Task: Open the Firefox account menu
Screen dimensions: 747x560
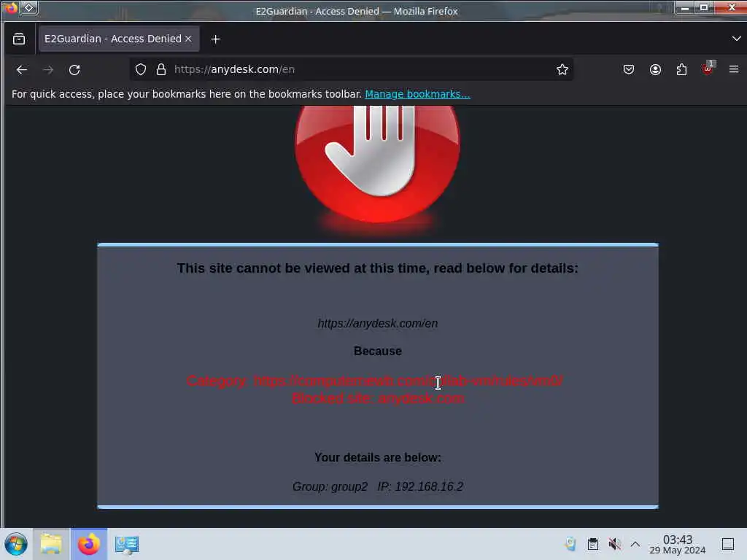Action: pos(655,69)
